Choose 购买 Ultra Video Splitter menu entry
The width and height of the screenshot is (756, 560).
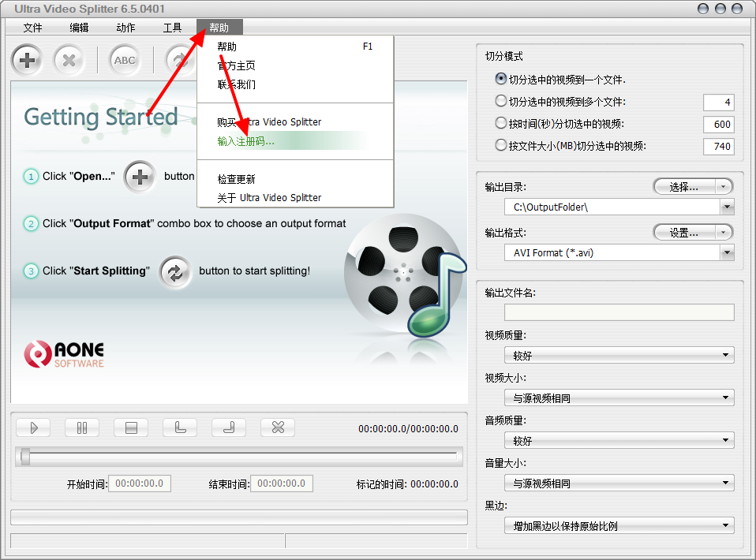click(x=295, y=122)
